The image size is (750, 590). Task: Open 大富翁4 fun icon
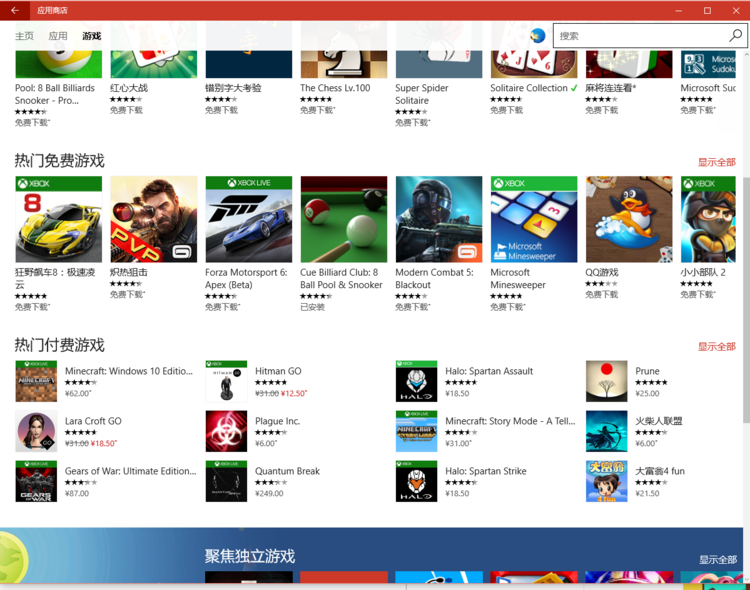[x=607, y=481]
